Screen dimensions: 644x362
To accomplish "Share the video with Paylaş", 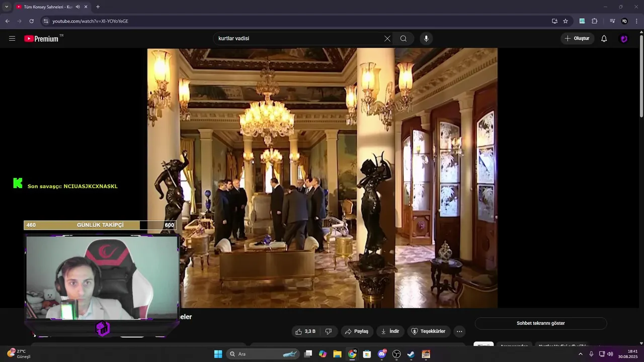I will [x=356, y=331].
